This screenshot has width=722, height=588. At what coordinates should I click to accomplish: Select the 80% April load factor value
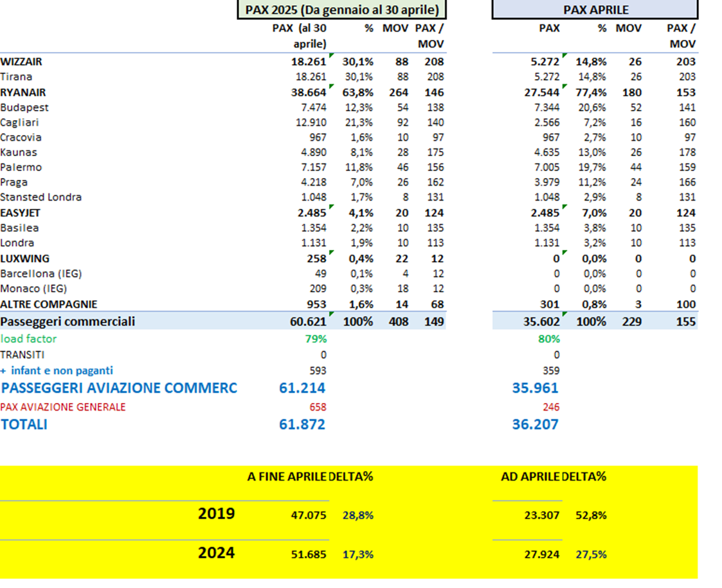(x=549, y=339)
